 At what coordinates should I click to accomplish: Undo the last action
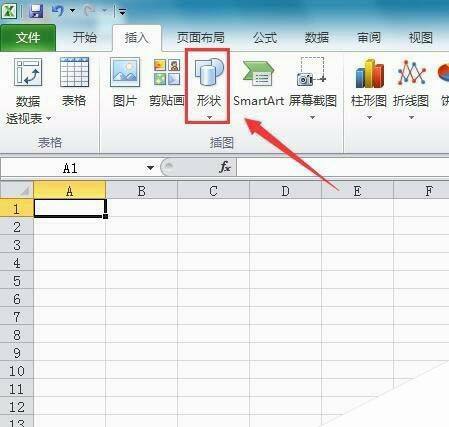tap(58, 11)
